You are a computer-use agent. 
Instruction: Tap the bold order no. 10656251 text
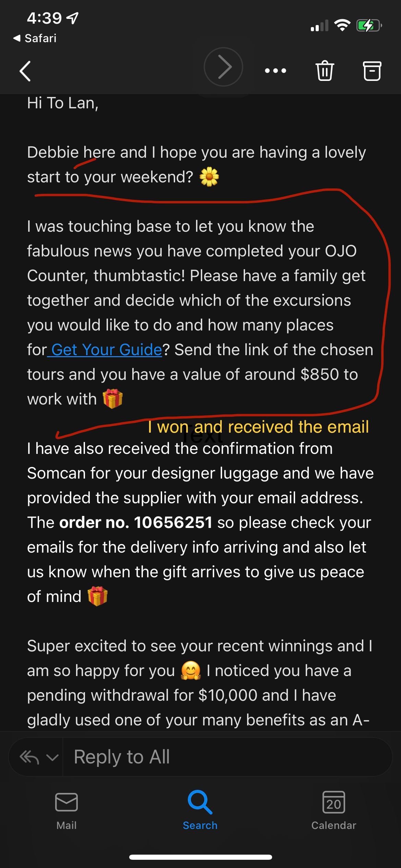136,522
